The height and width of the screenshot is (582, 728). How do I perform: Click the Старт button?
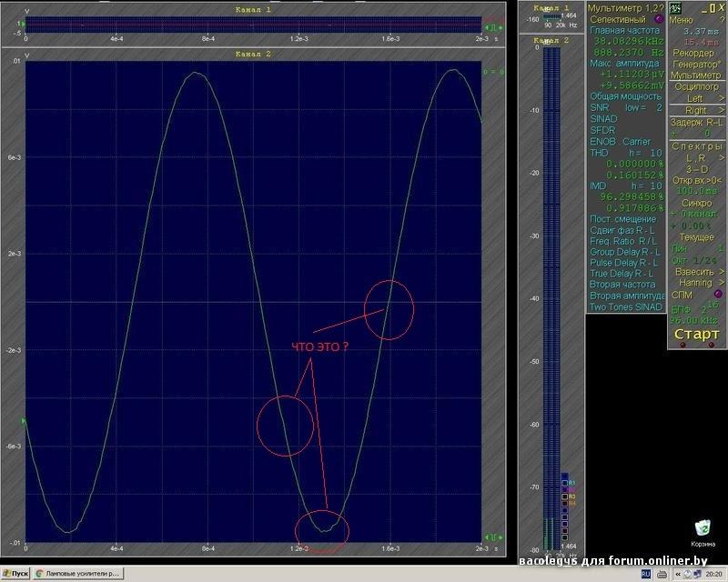pos(697,335)
